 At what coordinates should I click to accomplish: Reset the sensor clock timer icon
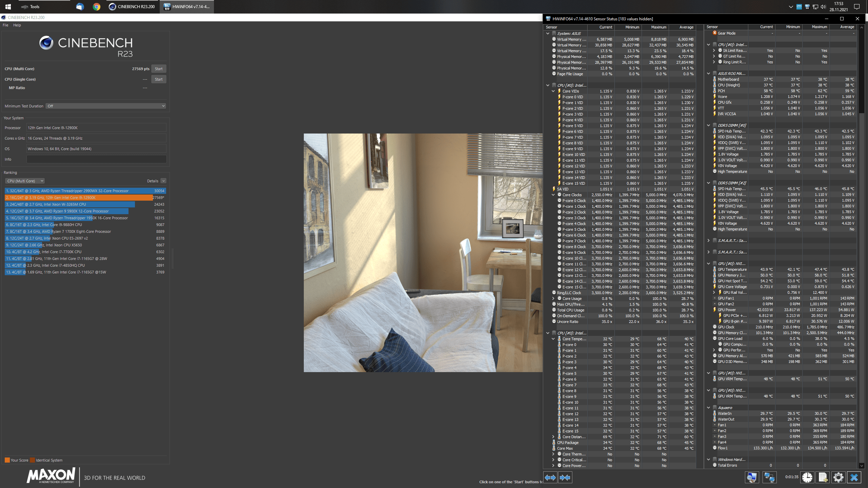(x=807, y=477)
